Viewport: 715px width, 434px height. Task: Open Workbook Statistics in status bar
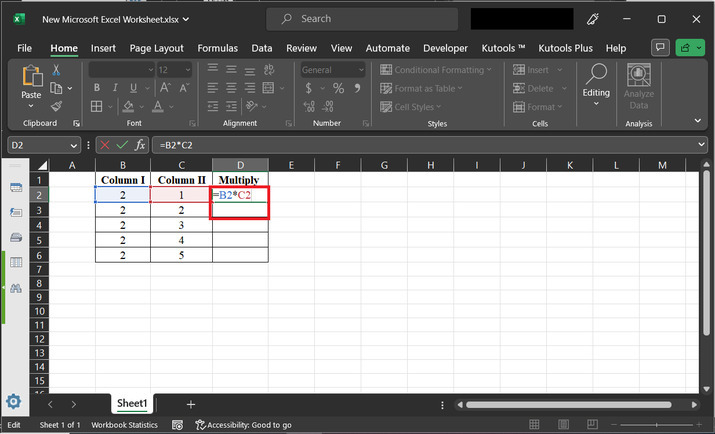124,425
